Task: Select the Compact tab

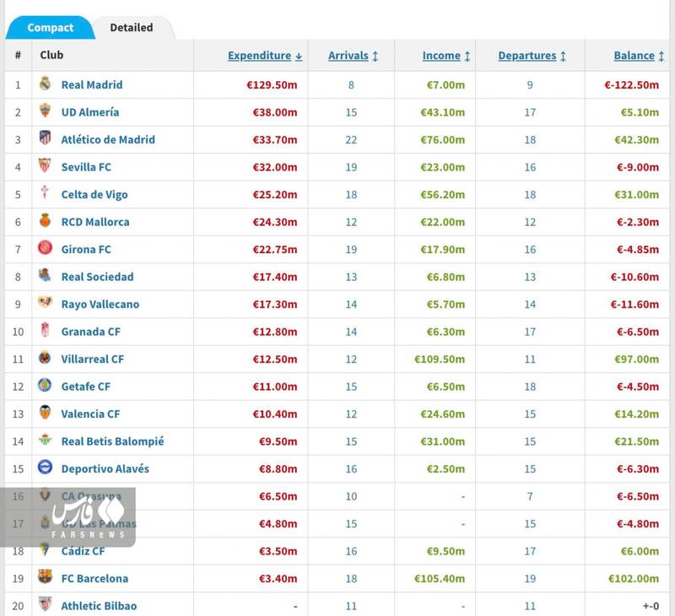Action: pyautogui.click(x=50, y=28)
